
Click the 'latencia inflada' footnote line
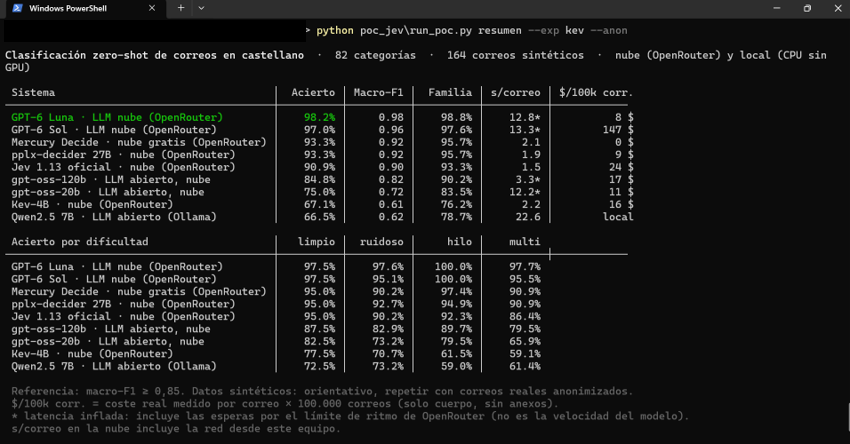point(350,416)
